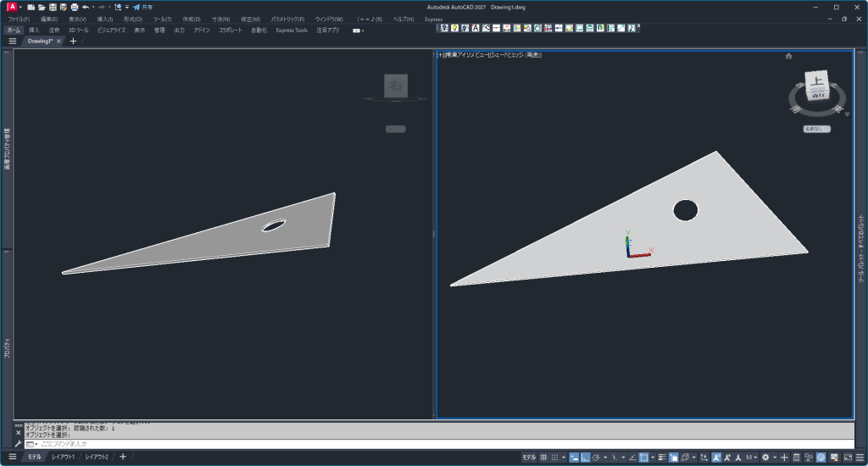Toggle Ortho mode in status bar
This screenshot has height=466, width=868.
pos(587,458)
